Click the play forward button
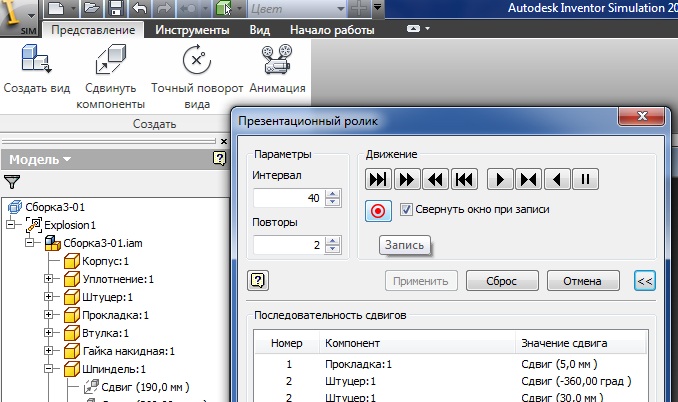678x402 pixels. point(500,179)
